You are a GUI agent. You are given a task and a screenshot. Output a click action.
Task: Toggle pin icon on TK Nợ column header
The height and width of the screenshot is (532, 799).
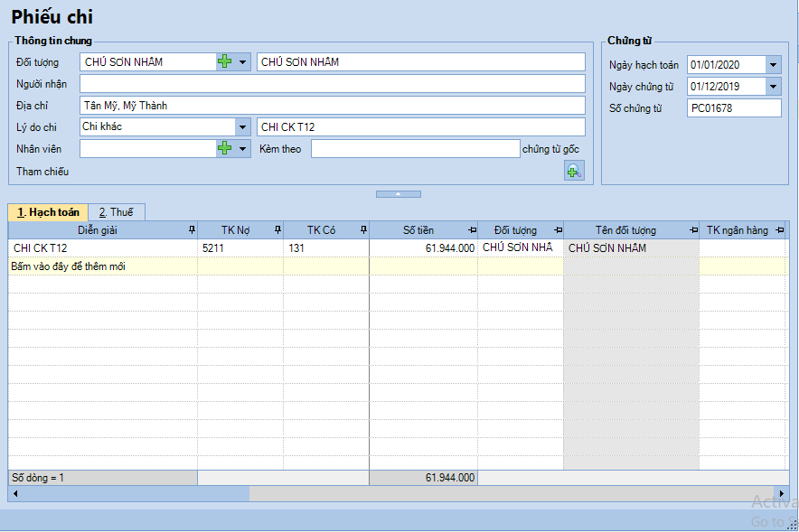click(x=277, y=230)
